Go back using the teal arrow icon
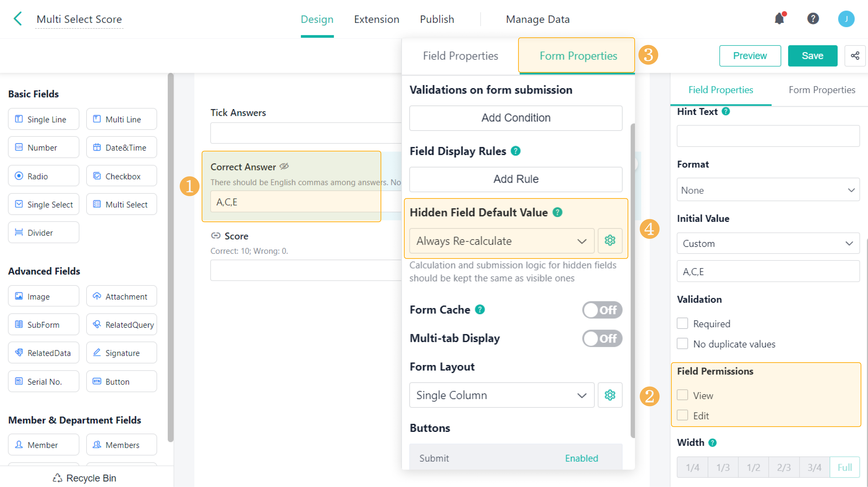 18,19
